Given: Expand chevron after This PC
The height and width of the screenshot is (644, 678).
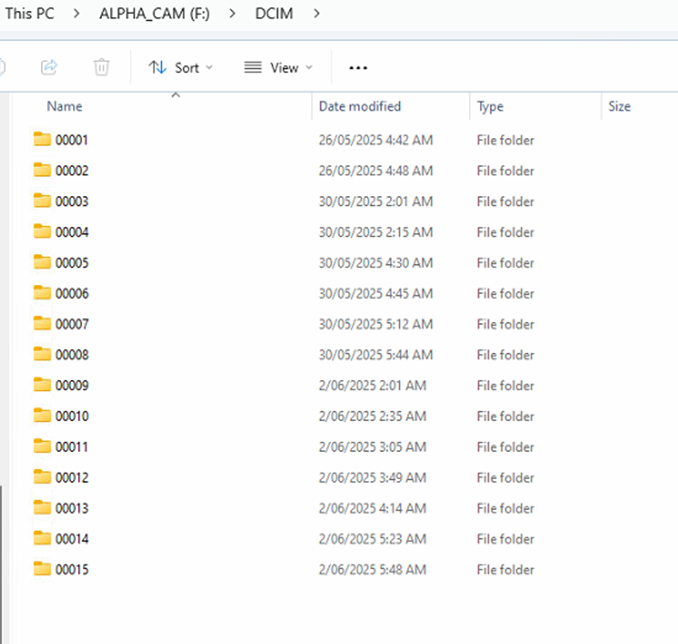Looking at the screenshot, I should [x=77, y=13].
